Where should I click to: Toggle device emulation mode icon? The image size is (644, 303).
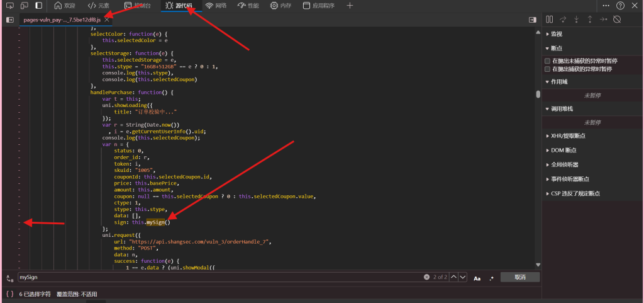tap(24, 6)
